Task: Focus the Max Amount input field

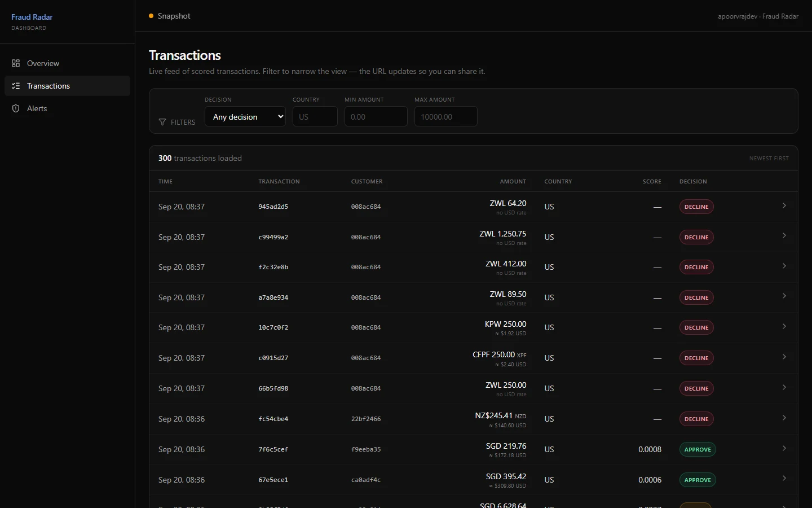Action: pyautogui.click(x=446, y=117)
